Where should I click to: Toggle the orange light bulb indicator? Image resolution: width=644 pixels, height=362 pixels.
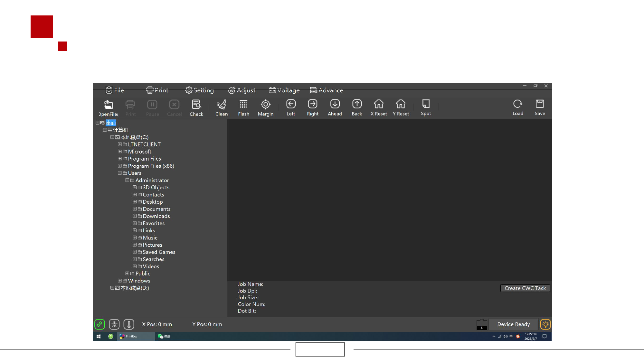545,324
